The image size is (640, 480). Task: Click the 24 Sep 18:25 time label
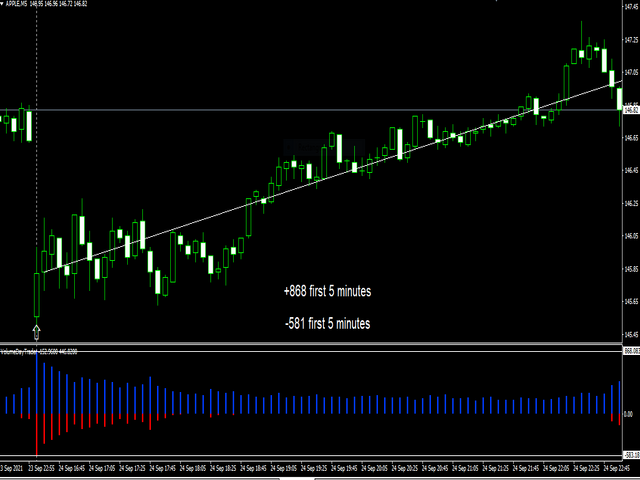[x=223, y=468]
